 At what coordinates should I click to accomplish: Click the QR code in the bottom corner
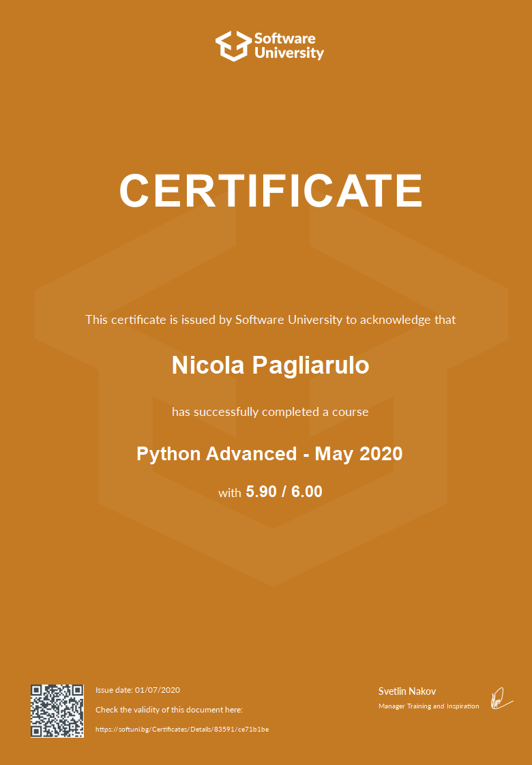click(57, 710)
